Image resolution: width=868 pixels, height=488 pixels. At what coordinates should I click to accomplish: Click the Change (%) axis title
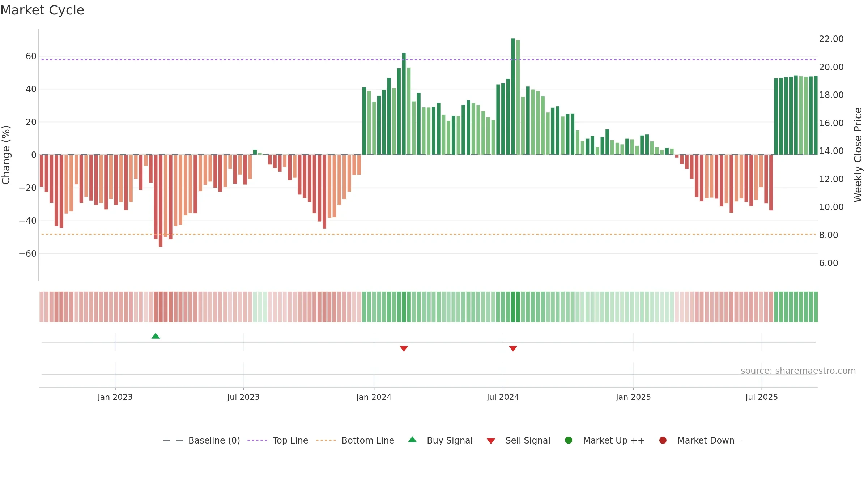pyautogui.click(x=6, y=155)
